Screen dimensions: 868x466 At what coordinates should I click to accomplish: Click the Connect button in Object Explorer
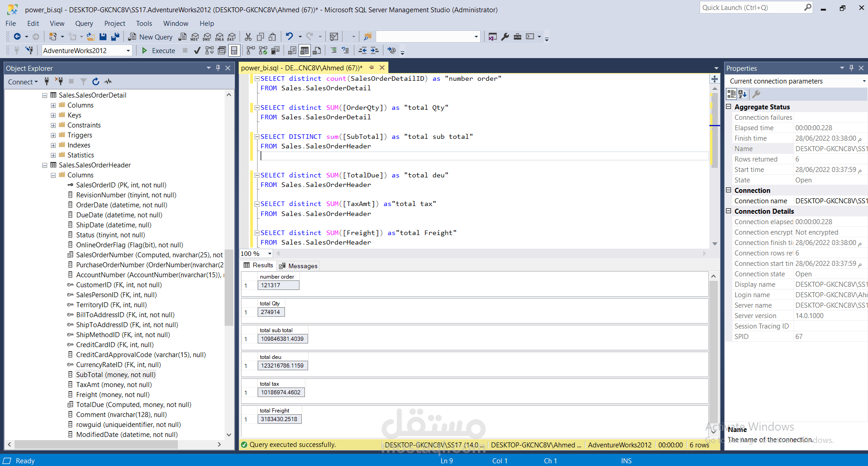[x=21, y=82]
